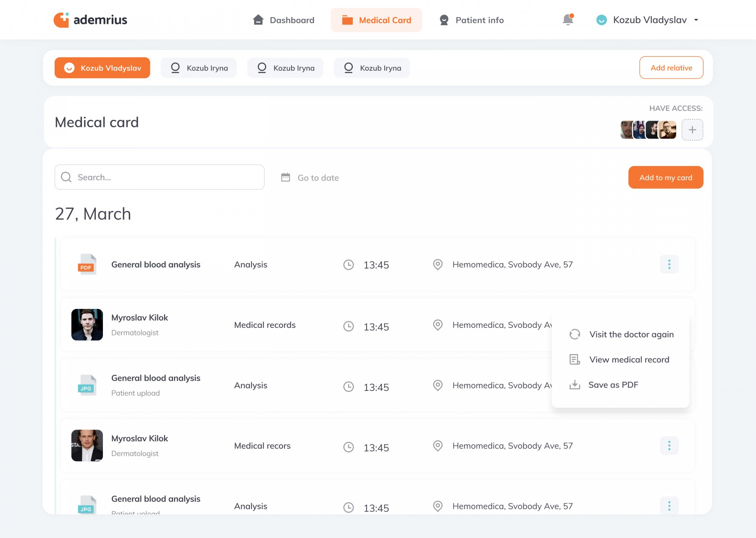Open the Go to date picker

(x=318, y=178)
